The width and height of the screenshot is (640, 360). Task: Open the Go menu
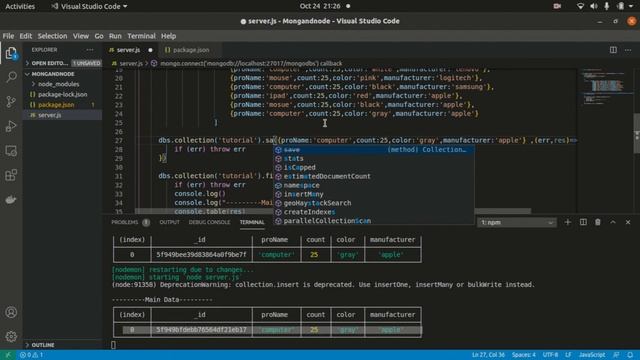coord(99,36)
